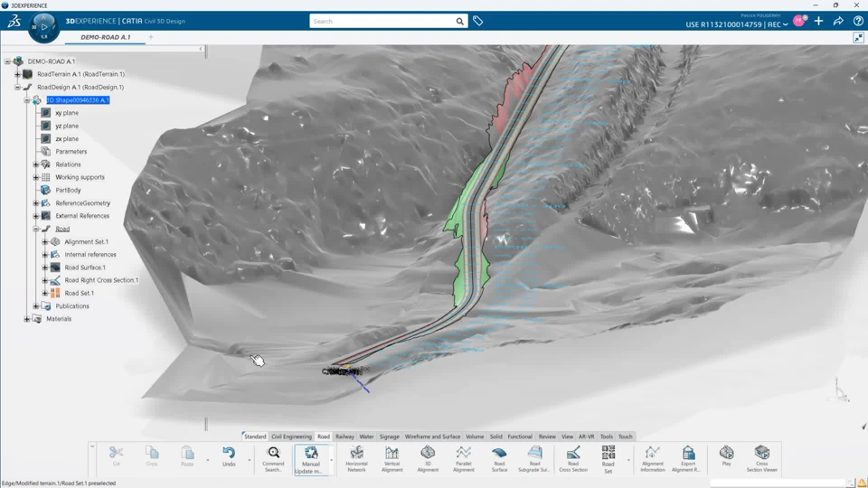The width and height of the screenshot is (868, 488).
Task: Open the Undo history dropdown arrow
Action: click(x=250, y=460)
